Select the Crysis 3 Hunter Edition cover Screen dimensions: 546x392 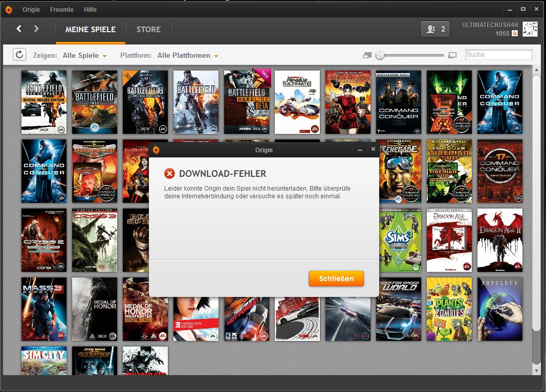click(x=95, y=240)
